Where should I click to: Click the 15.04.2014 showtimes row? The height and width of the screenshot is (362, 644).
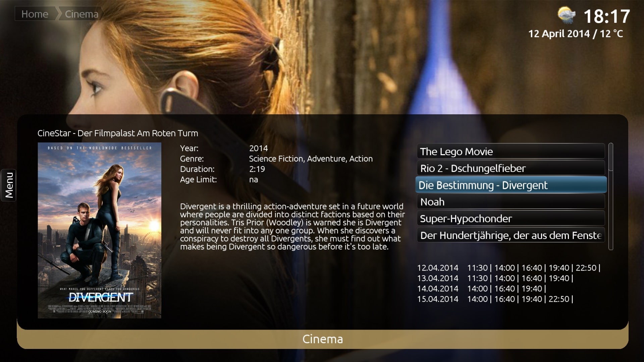tap(495, 299)
